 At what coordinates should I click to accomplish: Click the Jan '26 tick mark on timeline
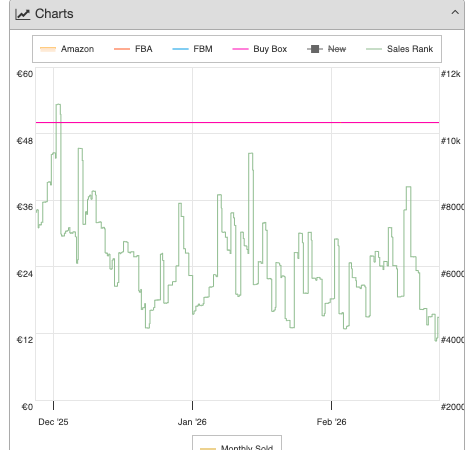coord(192,405)
